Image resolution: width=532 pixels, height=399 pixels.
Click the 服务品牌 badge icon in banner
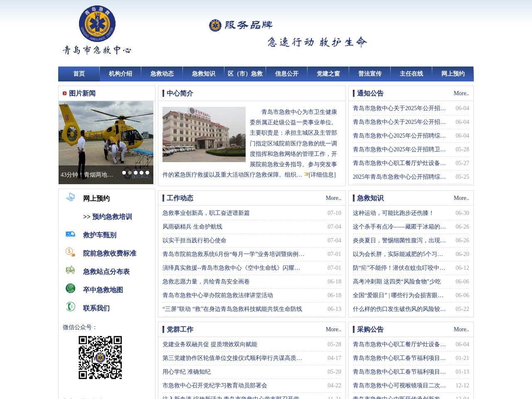215,25
